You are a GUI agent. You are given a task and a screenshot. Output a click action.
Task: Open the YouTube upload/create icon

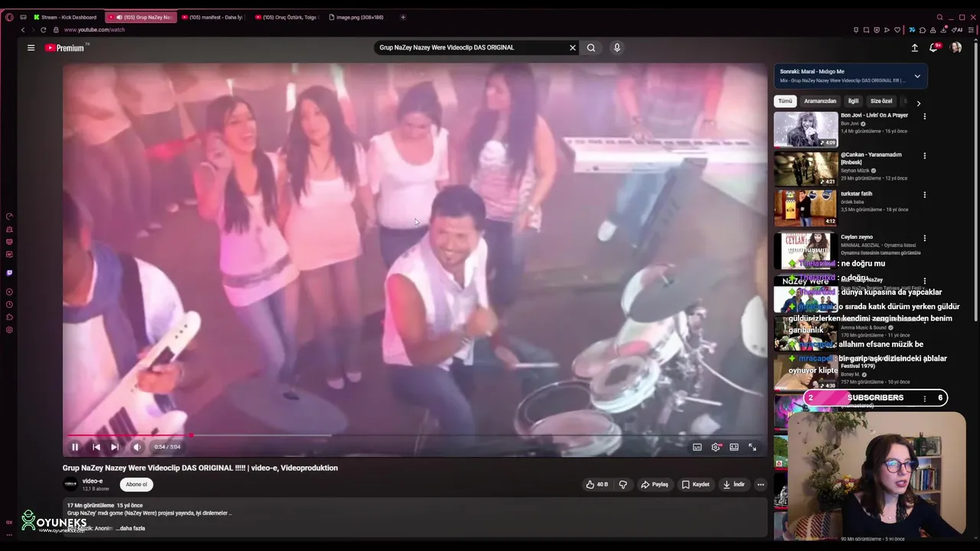[914, 47]
